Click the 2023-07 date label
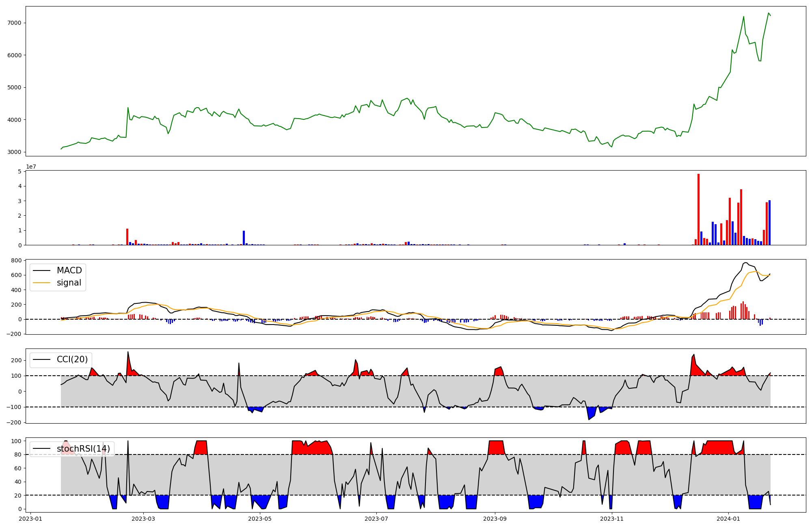Image resolution: width=812 pixels, height=528 pixels. tap(376, 519)
